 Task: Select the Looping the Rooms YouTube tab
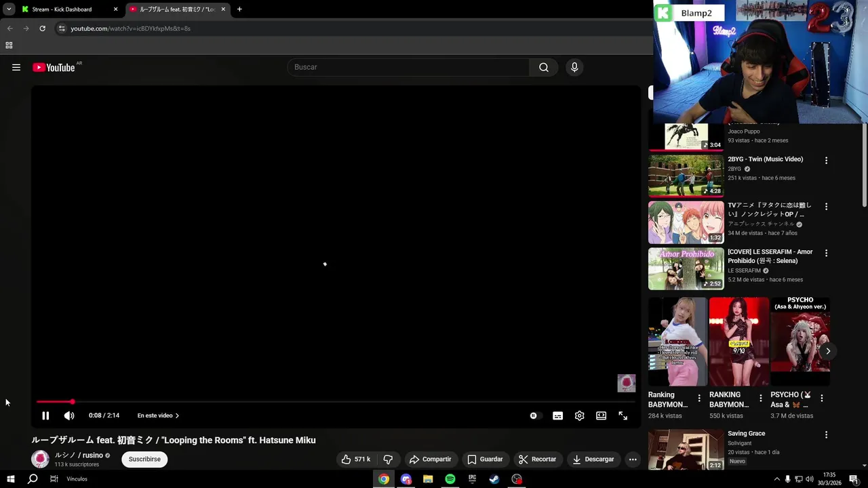coord(176,9)
